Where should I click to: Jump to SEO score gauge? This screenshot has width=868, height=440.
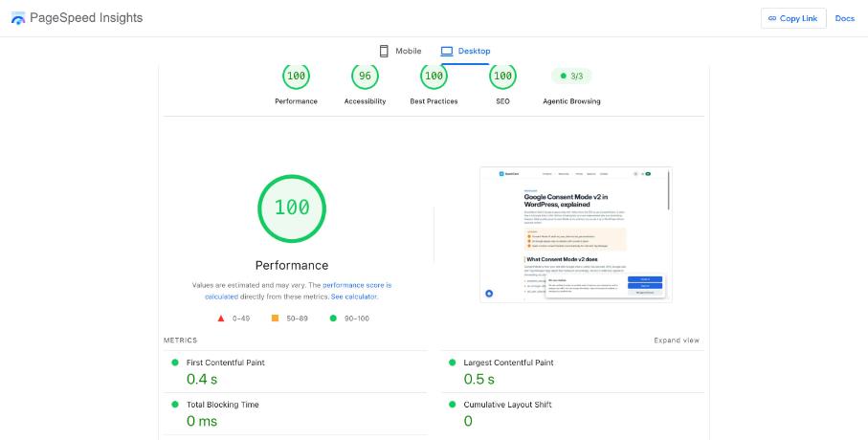(502, 77)
